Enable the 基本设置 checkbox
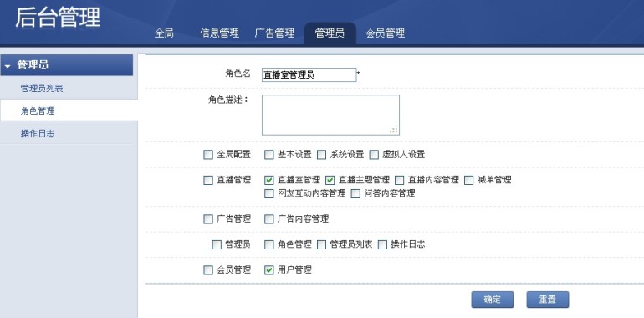The image size is (644, 318). pyautogui.click(x=269, y=155)
